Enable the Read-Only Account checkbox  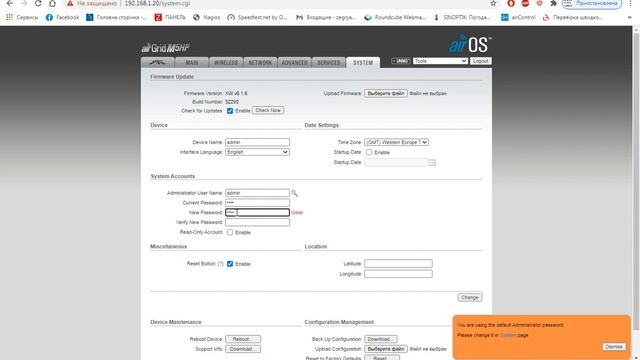230,232
